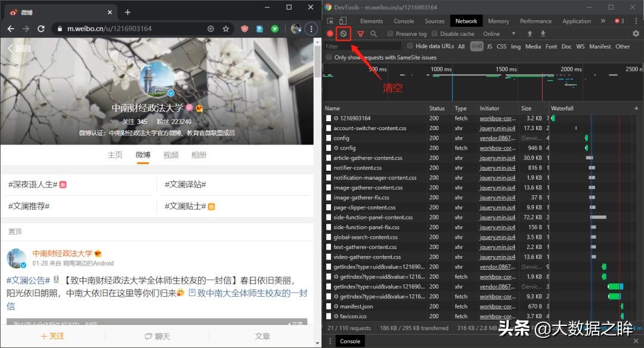Select the XHR request type filter tab
Viewport: 644px width, 348px height.
pos(477,46)
